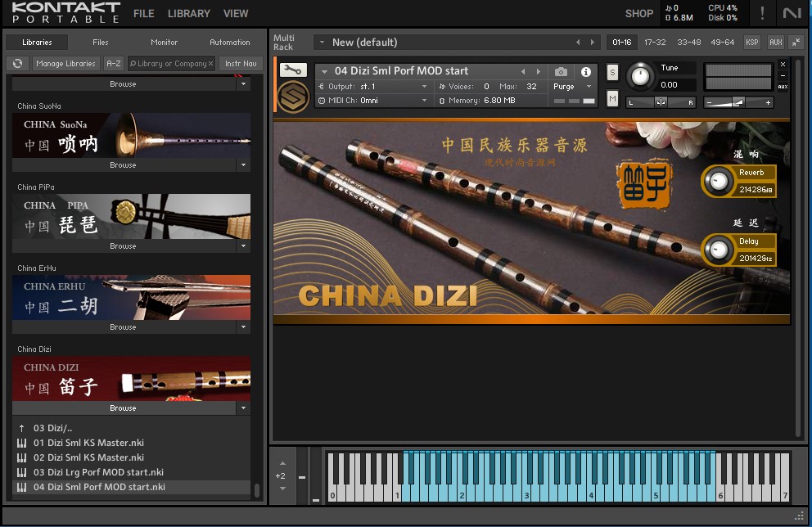Toggle A-Z library sorting
The height and width of the screenshot is (527, 812).
tap(114, 64)
